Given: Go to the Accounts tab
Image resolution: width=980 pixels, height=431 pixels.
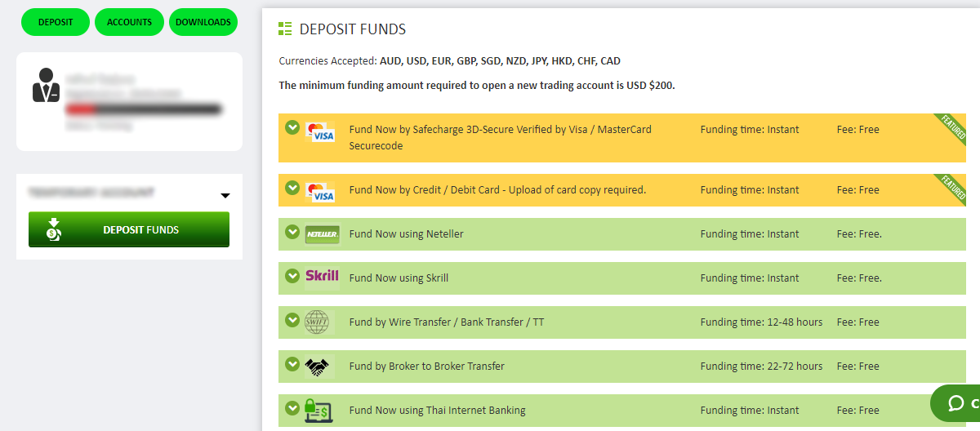Looking at the screenshot, I should click(x=129, y=22).
